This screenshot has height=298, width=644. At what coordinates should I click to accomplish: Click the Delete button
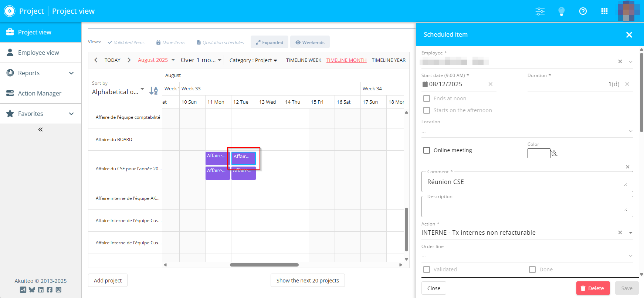592,288
